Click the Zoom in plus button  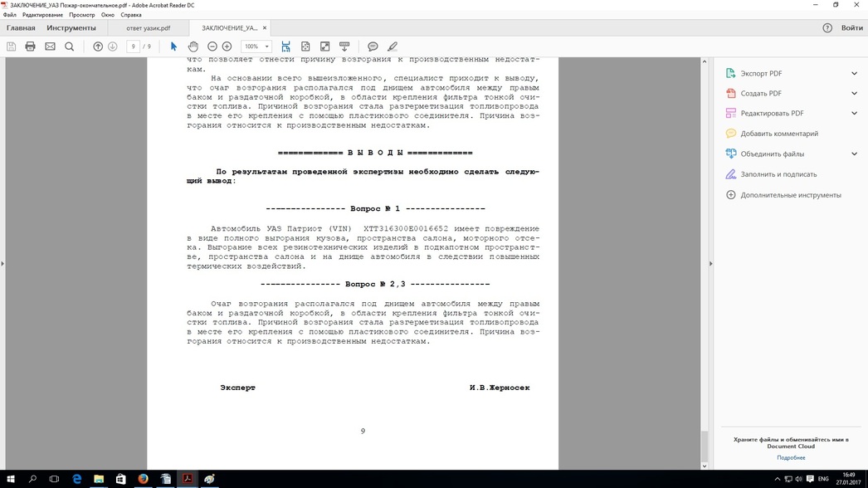pyautogui.click(x=227, y=46)
